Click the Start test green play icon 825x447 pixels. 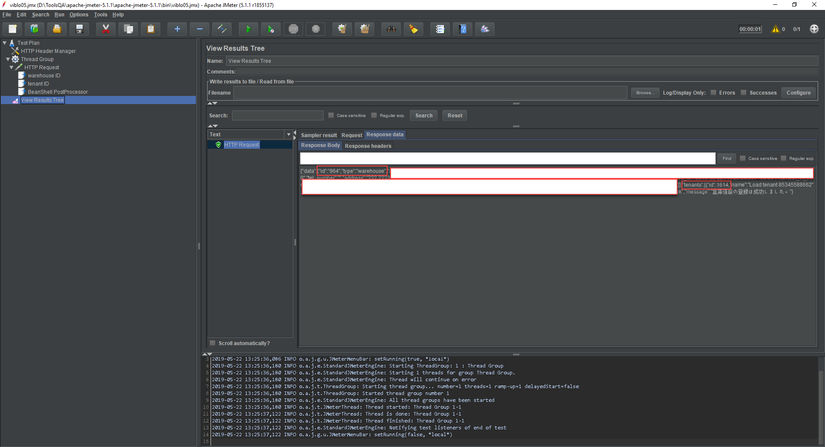pyautogui.click(x=248, y=29)
